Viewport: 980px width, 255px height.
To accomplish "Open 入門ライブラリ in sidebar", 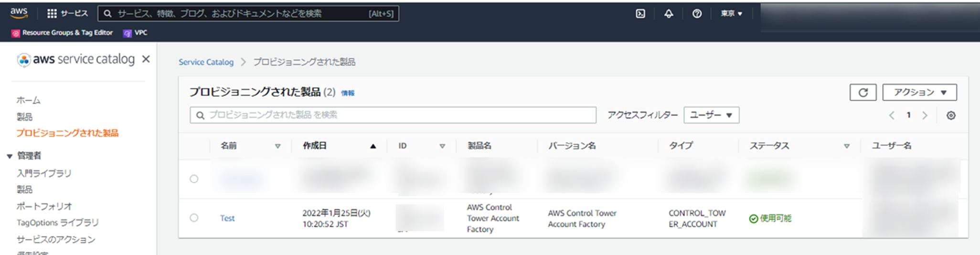I will 44,173.
